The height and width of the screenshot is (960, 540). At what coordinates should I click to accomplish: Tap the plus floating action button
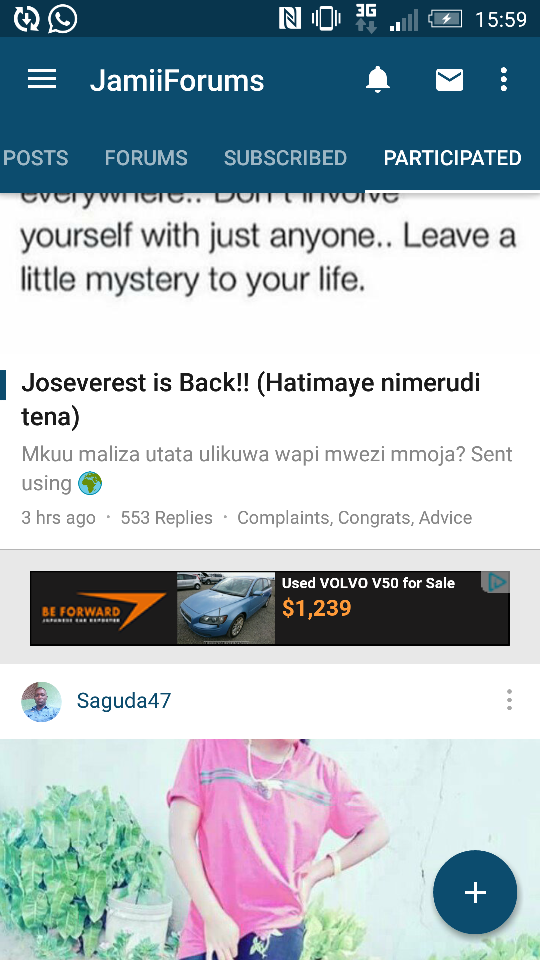(x=475, y=892)
